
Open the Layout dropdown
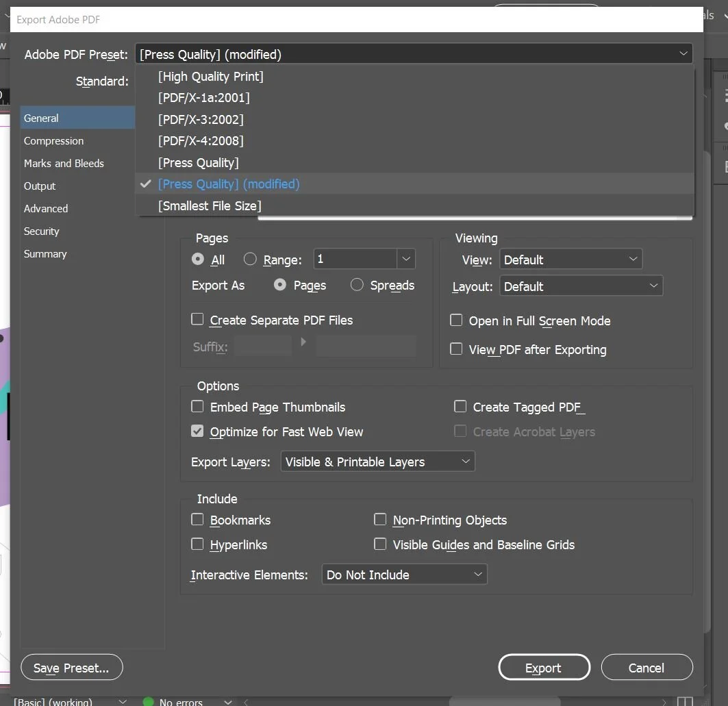[x=581, y=286]
